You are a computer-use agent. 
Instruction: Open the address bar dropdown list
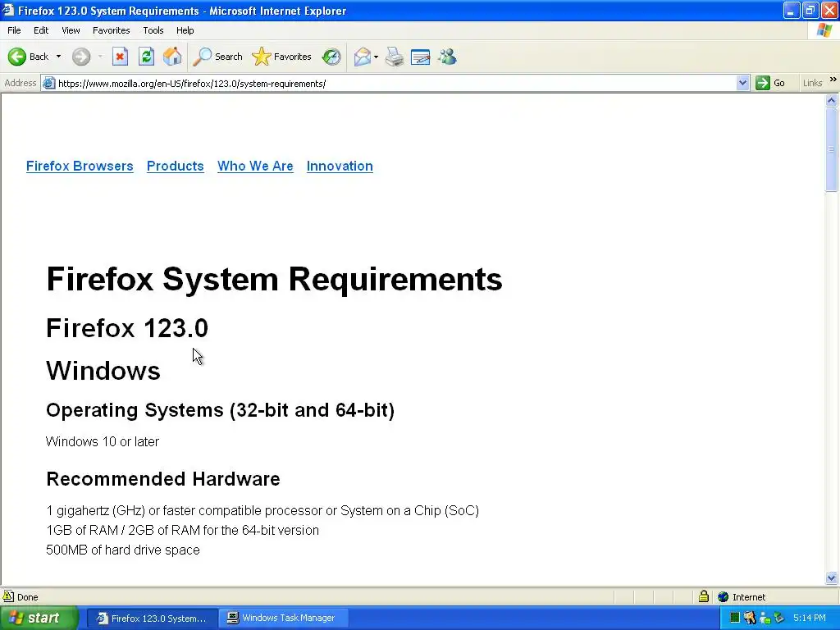742,83
